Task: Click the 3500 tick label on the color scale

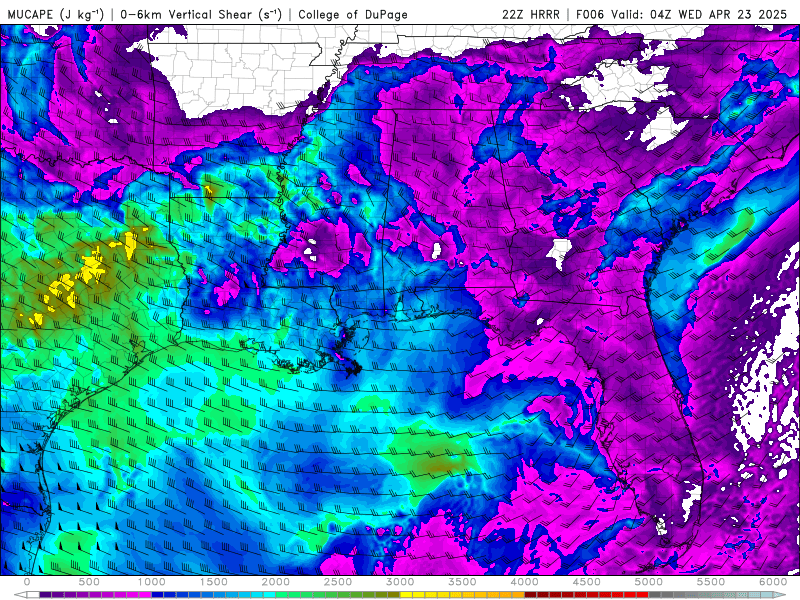Action: [462, 582]
